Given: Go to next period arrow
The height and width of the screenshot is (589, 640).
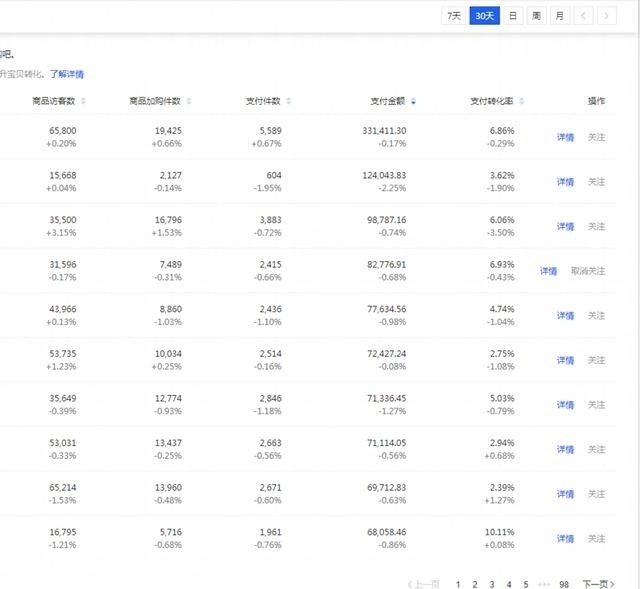Looking at the screenshot, I should (607, 16).
